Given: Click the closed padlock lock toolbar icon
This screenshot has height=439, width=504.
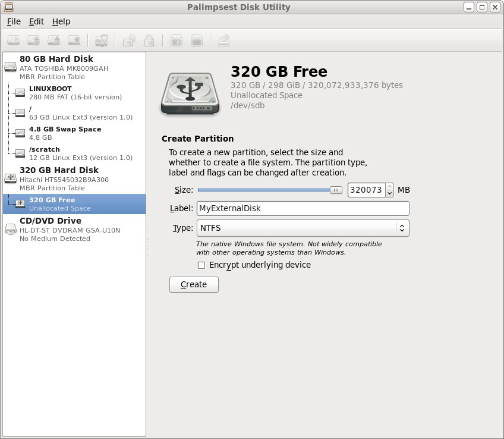Looking at the screenshot, I should (x=150, y=40).
